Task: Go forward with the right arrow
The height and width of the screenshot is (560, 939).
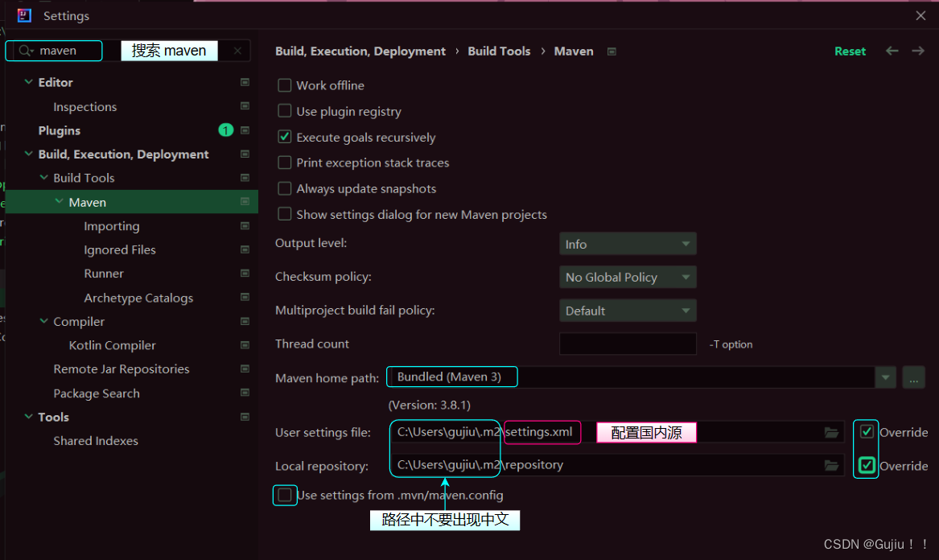Action: coord(918,51)
